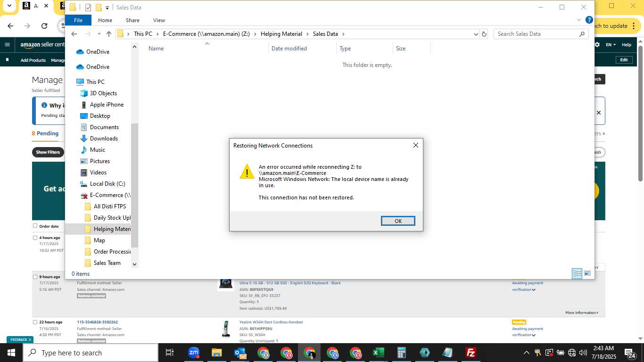Image resolution: width=644 pixels, height=362 pixels.
Task: Click Helping Material in the address breadcrumb
Action: pos(281,34)
